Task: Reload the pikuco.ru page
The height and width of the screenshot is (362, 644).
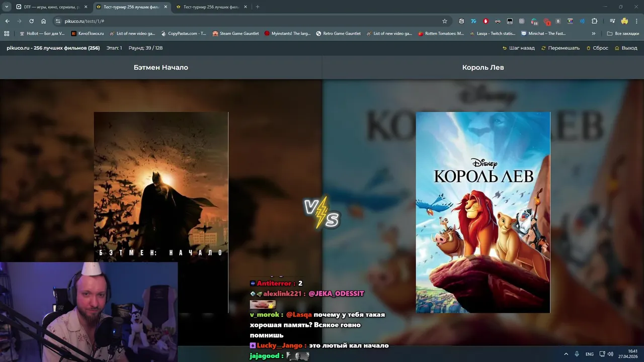Action: pos(31,21)
